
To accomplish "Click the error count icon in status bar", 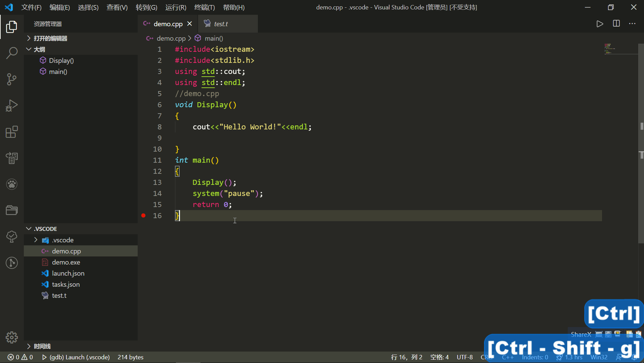I will [x=11, y=357].
